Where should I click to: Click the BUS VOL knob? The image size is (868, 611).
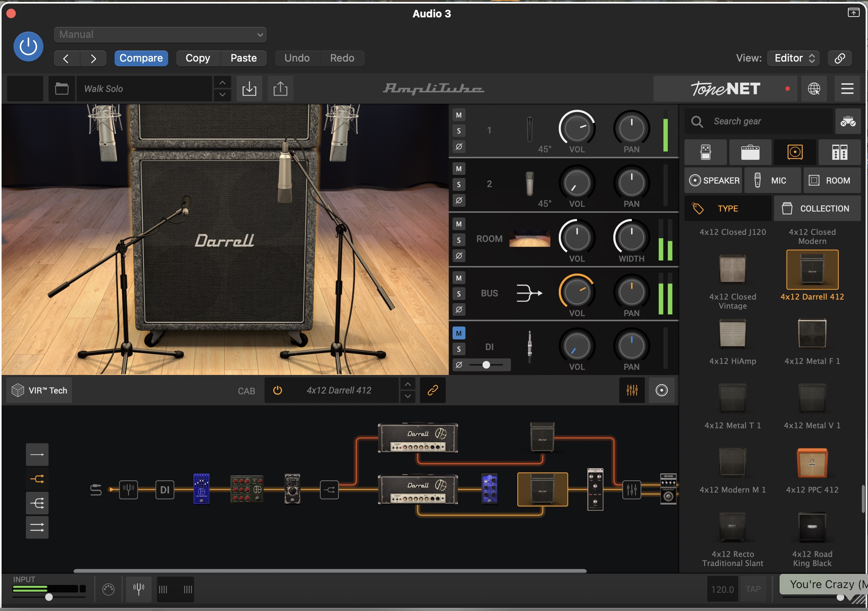[x=577, y=292]
